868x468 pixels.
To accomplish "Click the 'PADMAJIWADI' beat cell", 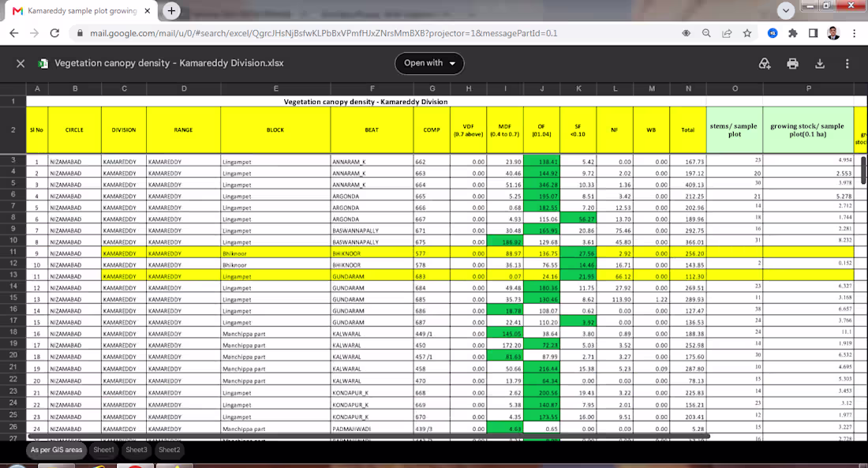I will (372, 429).
